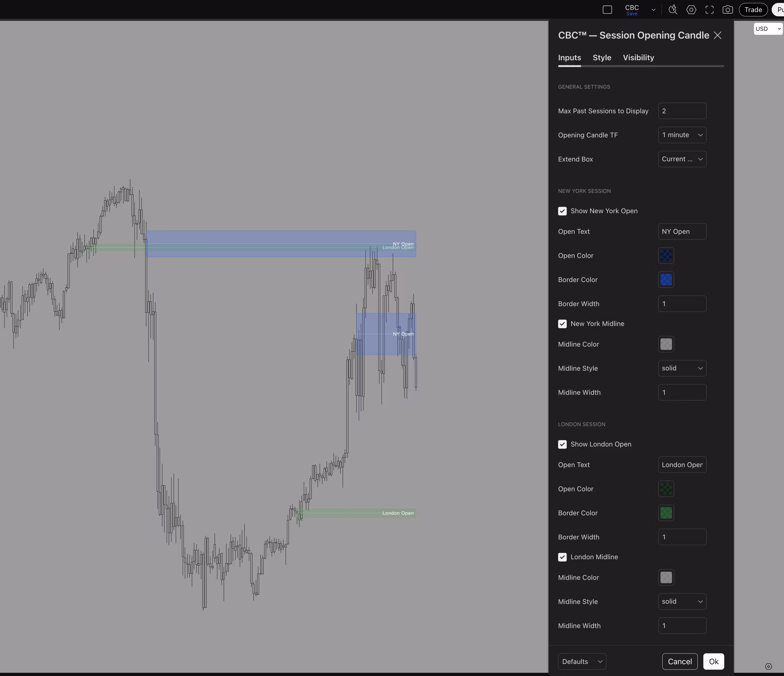Expand the Opening Candle TF dropdown
This screenshot has height=676, width=784.
(682, 135)
